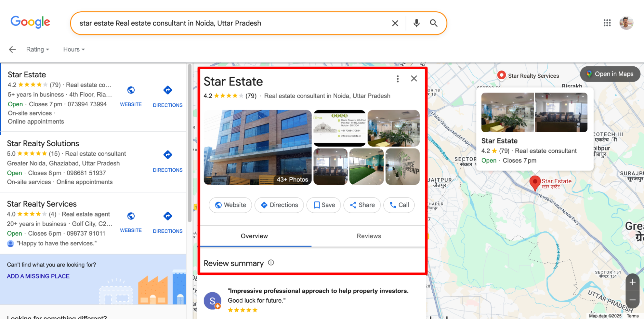This screenshot has height=319, width=644.
Task: Open the Hours filter dropdown
Action: 73,49
